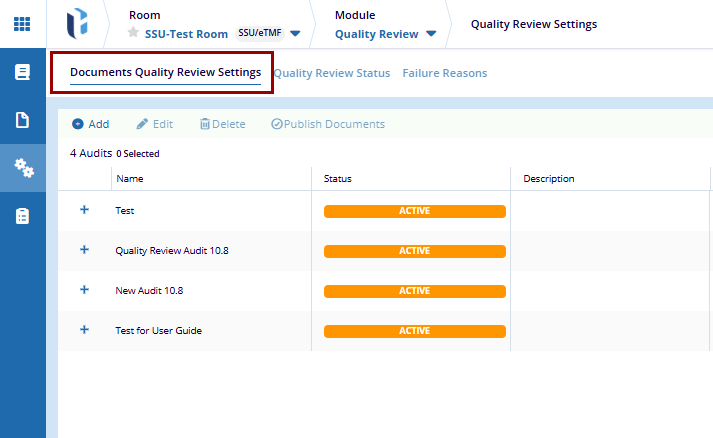Click the Add audit button
713x438 pixels.
click(x=90, y=124)
